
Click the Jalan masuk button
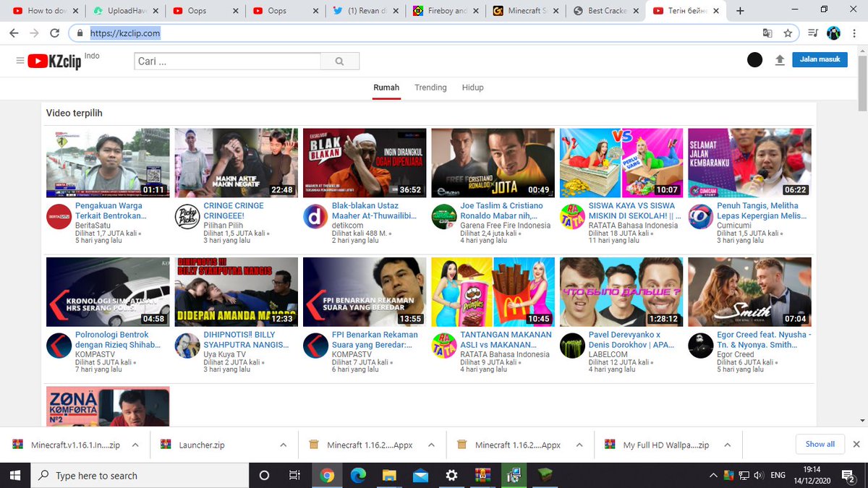click(820, 59)
